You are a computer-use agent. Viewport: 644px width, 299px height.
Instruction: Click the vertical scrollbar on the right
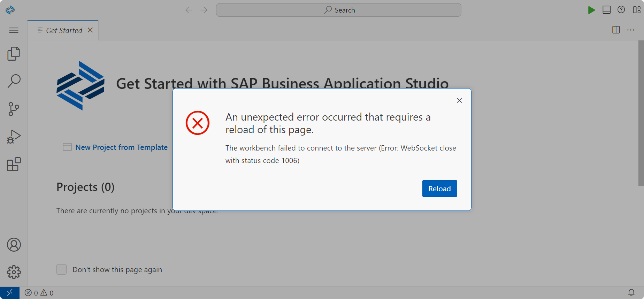pyautogui.click(x=641, y=113)
